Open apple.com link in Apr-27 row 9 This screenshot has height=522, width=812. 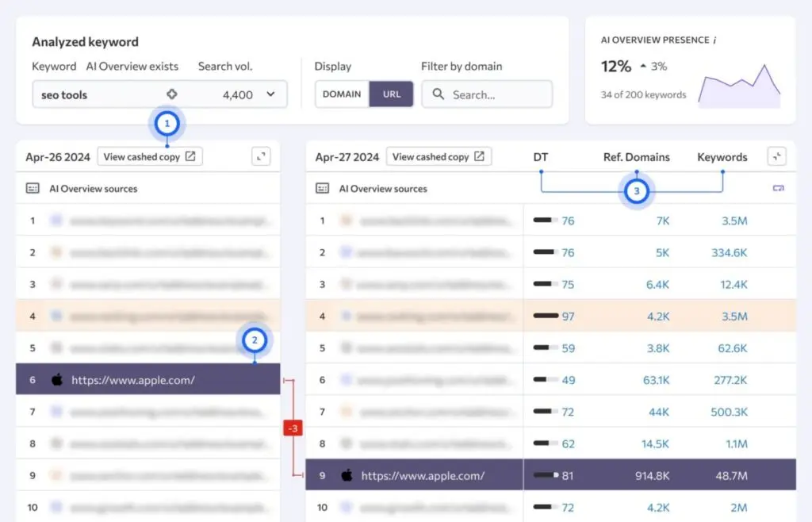click(x=423, y=476)
